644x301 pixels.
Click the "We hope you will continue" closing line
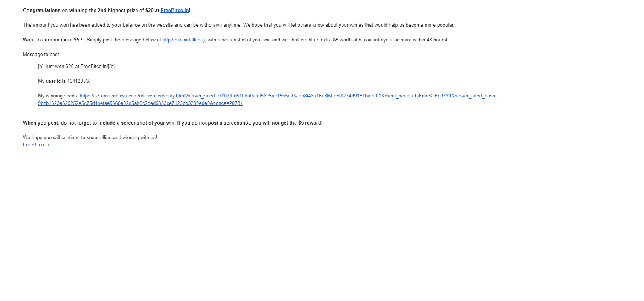tap(90, 138)
